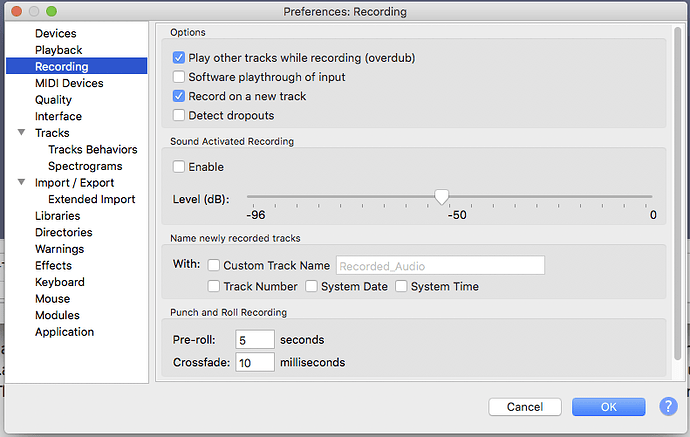The image size is (690, 437).
Task: Enable Sound Activated Recording checkbox
Action: [179, 167]
